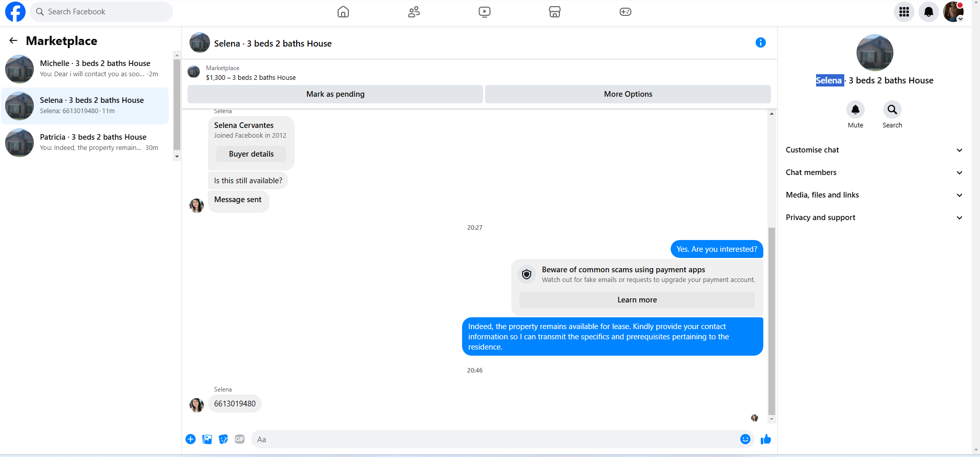Image resolution: width=980 pixels, height=457 pixels.
Task: Click the conversation information icon
Action: [x=761, y=42]
